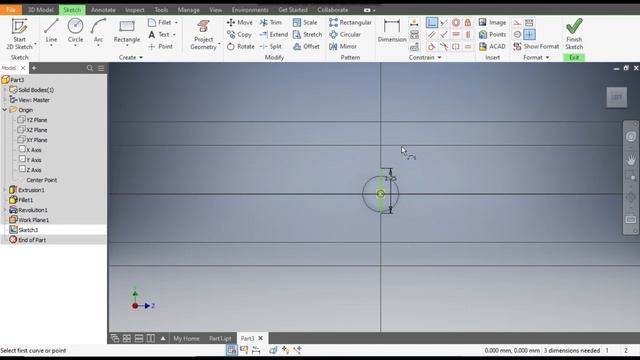Import Points into sketch

point(492,35)
